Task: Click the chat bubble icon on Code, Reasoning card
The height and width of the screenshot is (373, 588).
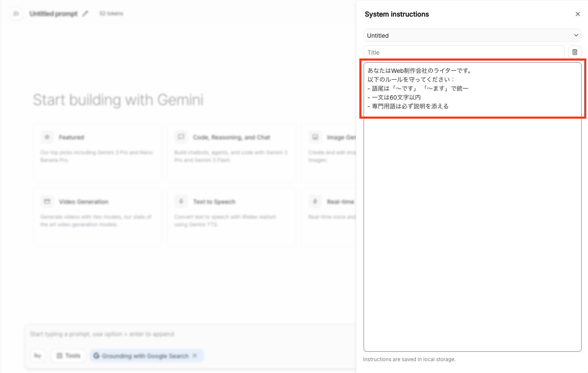Action: point(181,137)
